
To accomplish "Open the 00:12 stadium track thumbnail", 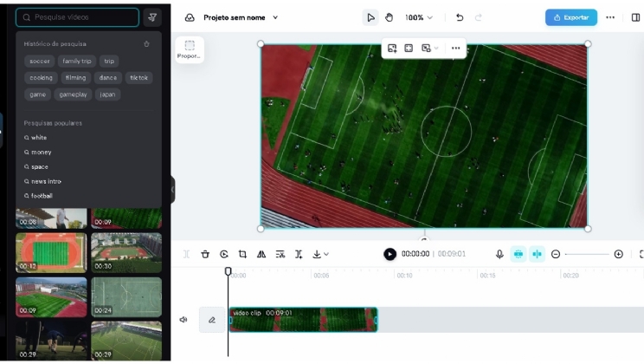I will point(51,252).
